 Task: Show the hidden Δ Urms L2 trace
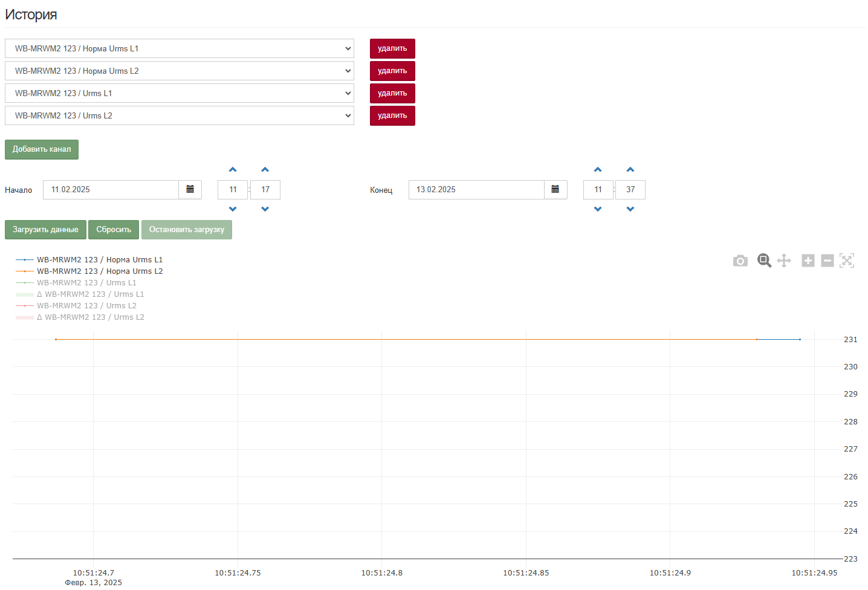[x=80, y=317]
